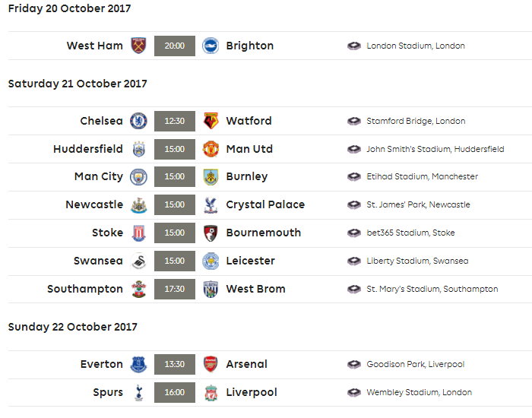Select the Chelsea crest icon
Image resolution: width=532 pixels, height=418 pixels.
click(138, 121)
